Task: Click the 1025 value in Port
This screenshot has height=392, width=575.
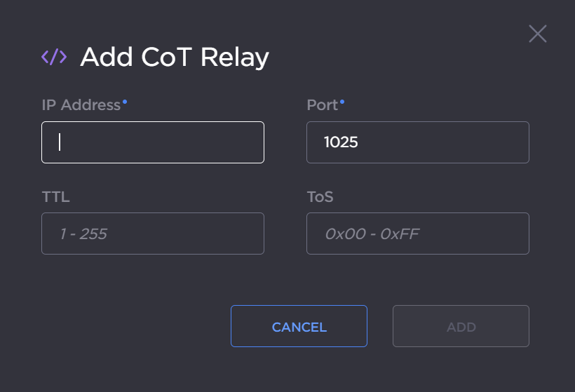Action: [x=341, y=142]
